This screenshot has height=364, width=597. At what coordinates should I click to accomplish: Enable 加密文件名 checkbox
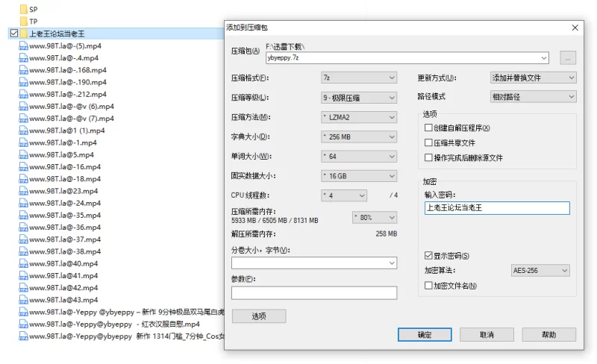pos(428,285)
